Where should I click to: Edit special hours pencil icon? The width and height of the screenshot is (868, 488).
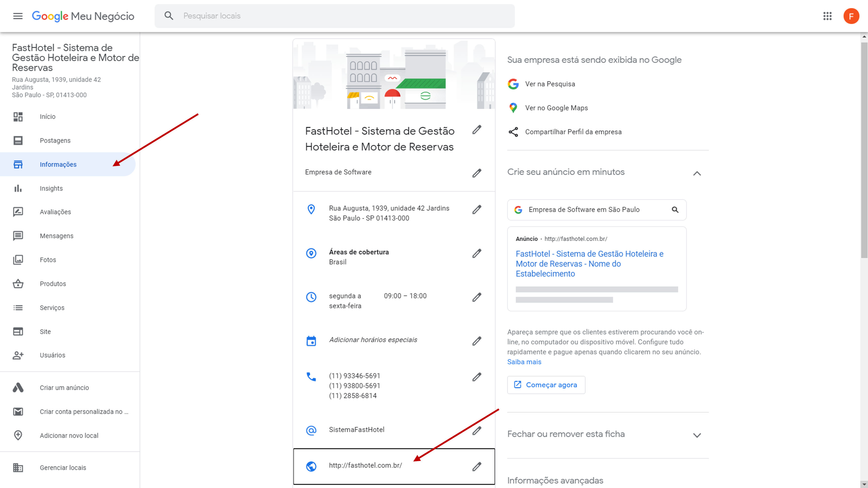476,341
